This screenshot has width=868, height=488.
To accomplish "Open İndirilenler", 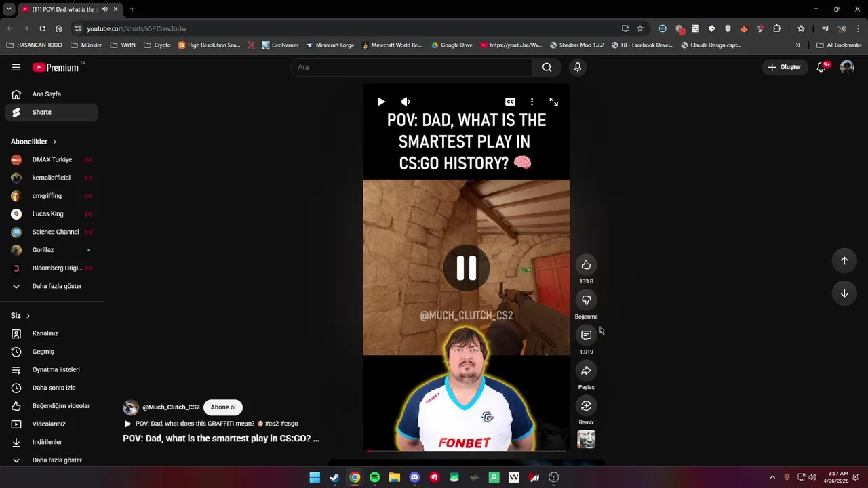I will [x=52, y=442].
